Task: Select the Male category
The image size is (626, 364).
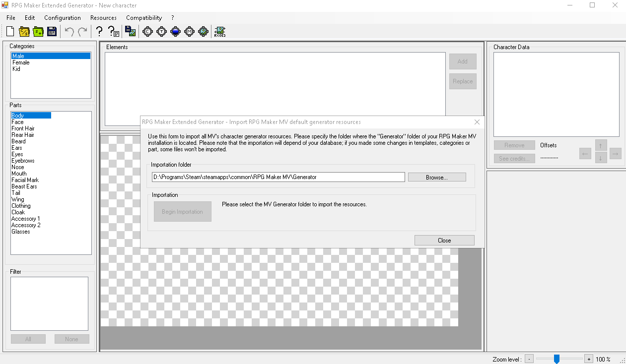Action: point(51,56)
